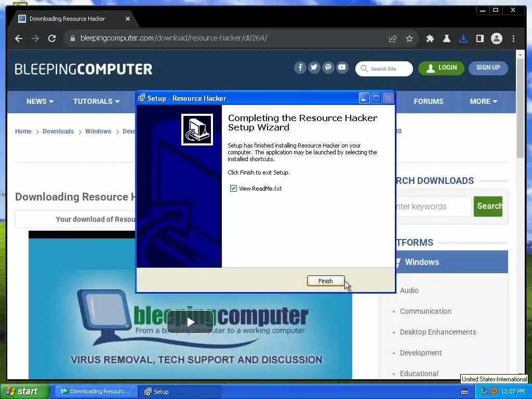The width and height of the screenshot is (532, 399).
Task: Toggle the browser side panel icon
Action: 480,38
